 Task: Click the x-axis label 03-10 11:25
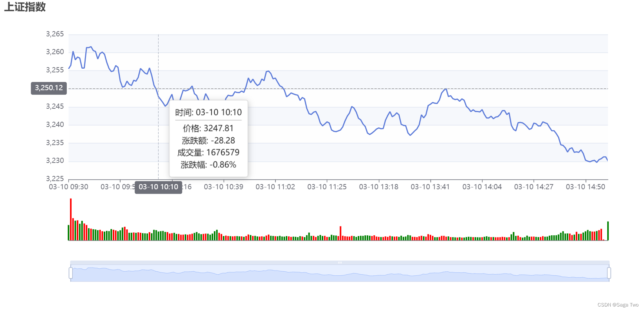[327, 187]
